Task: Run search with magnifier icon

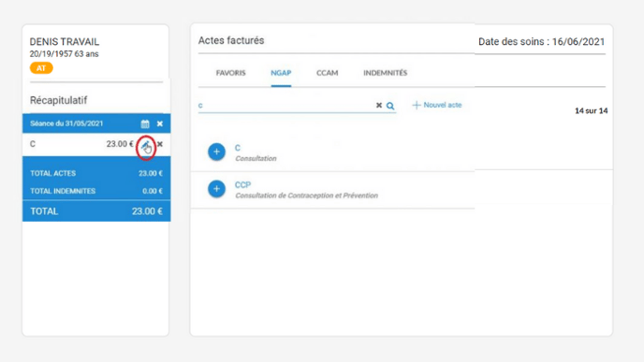Action: pyautogui.click(x=390, y=106)
